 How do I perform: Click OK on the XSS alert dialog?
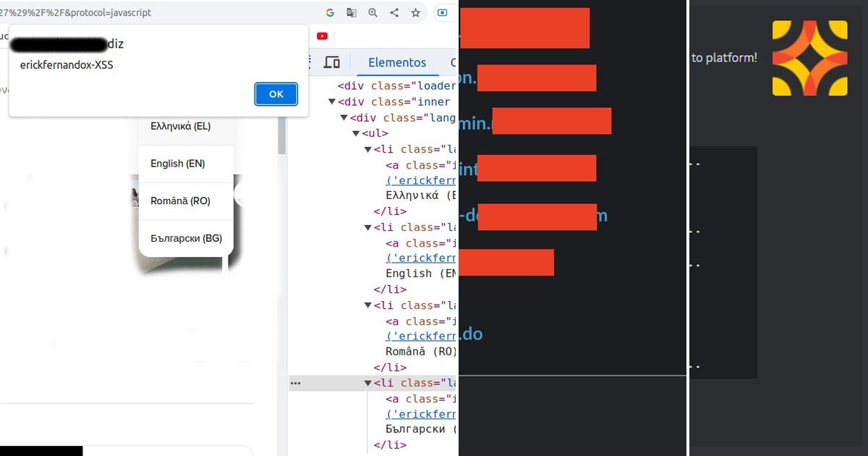tap(276, 93)
